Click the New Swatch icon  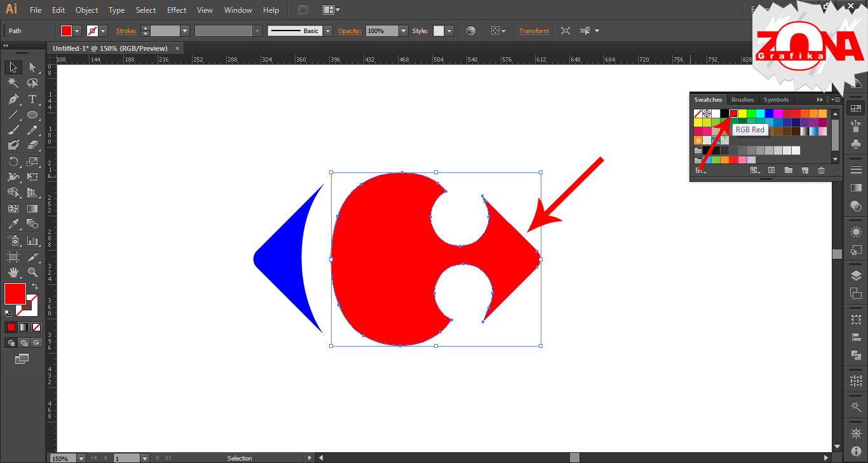[804, 170]
